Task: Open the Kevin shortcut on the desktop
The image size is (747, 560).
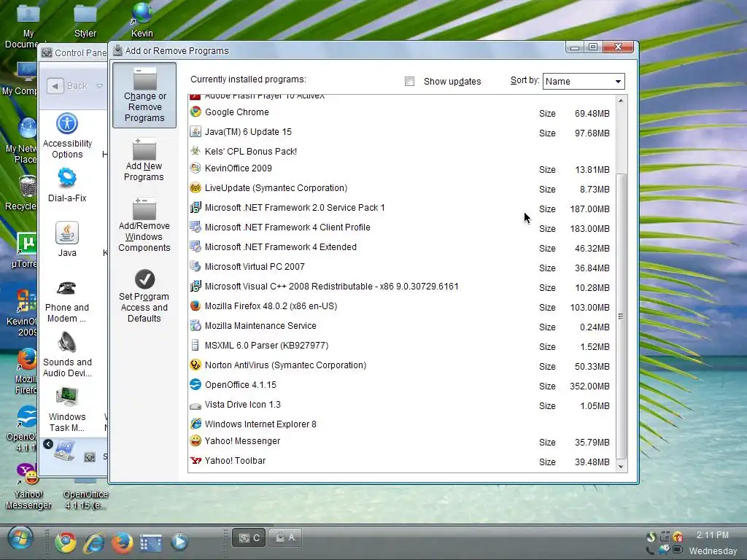Action: (x=142, y=20)
